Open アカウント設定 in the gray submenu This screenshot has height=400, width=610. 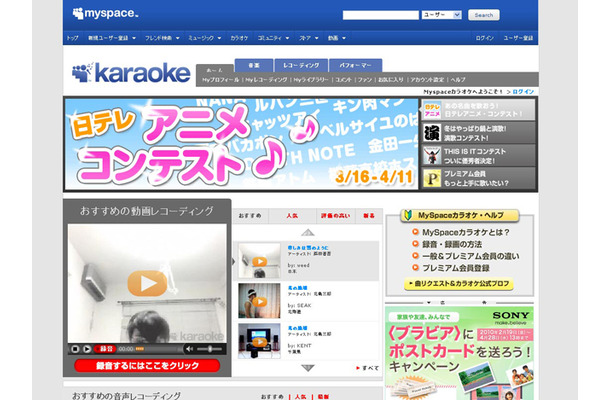coord(427,79)
